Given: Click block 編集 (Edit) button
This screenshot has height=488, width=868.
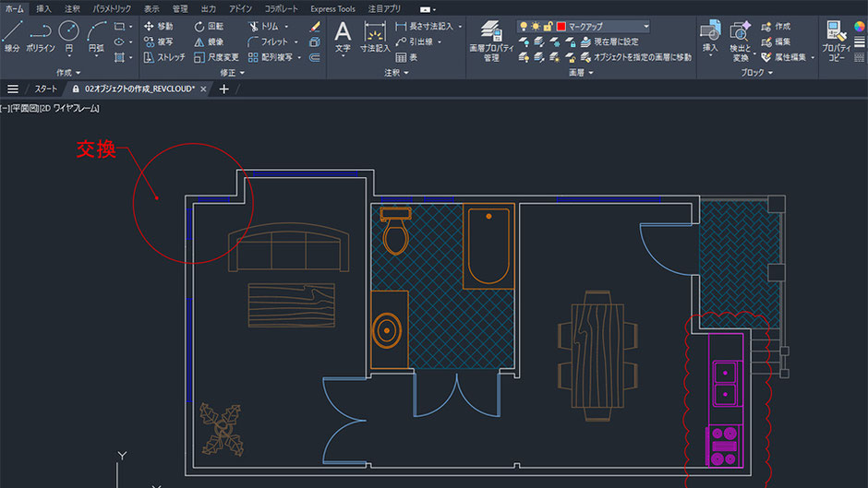Looking at the screenshot, I should [x=776, y=42].
